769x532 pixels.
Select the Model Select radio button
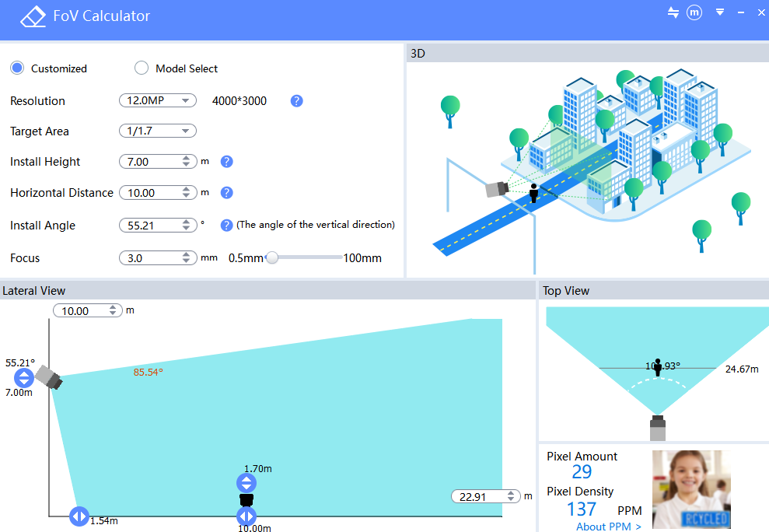pyautogui.click(x=142, y=68)
